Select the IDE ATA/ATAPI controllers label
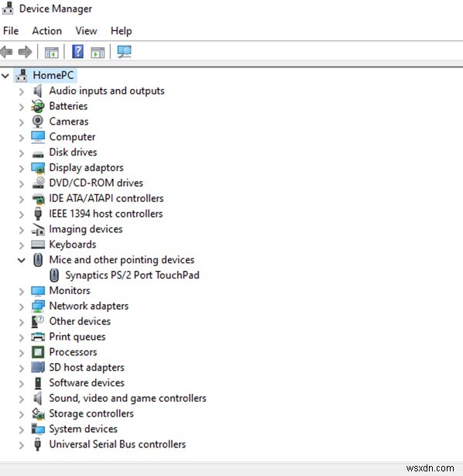 click(x=107, y=198)
